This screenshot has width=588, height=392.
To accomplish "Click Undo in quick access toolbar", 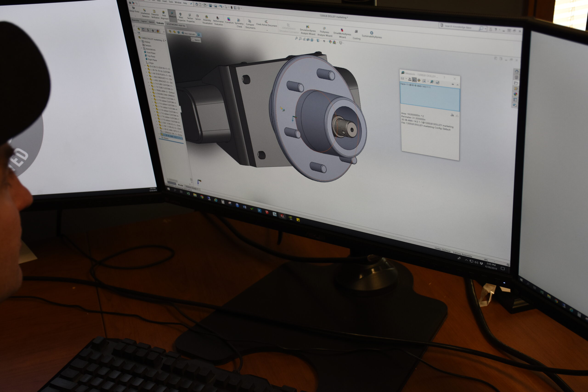I will (221, 6).
